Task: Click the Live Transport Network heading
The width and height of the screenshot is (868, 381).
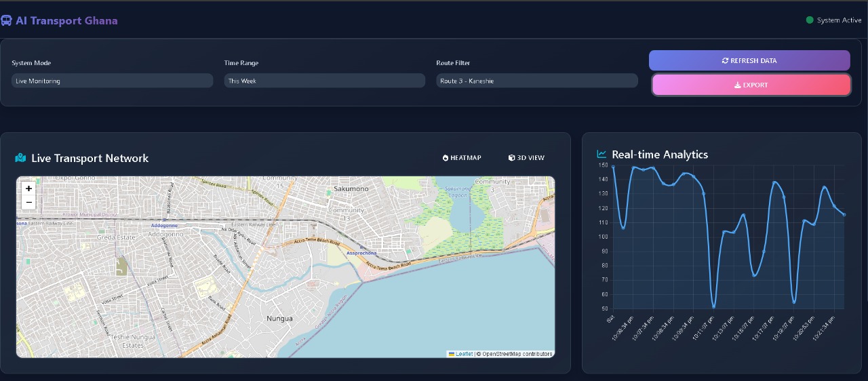Action: tap(90, 158)
